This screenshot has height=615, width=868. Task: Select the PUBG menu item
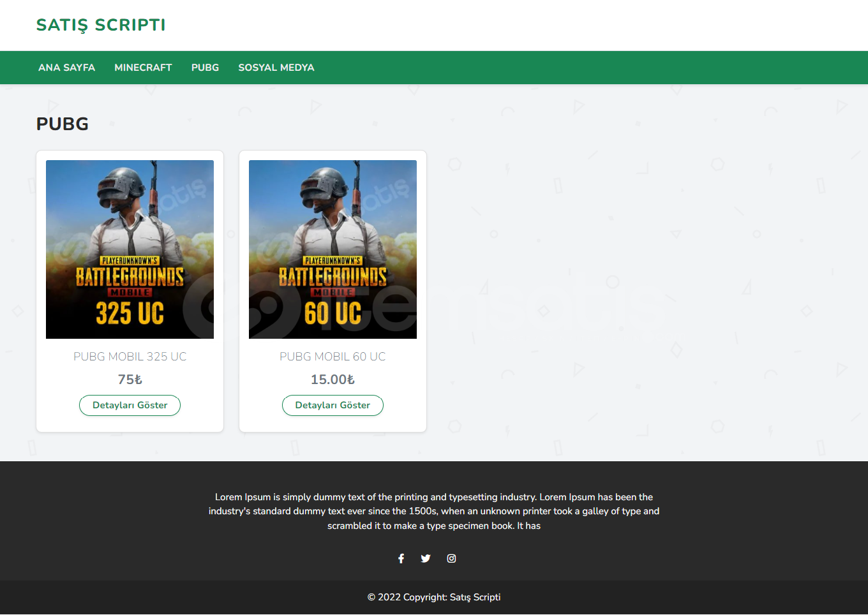click(205, 68)
